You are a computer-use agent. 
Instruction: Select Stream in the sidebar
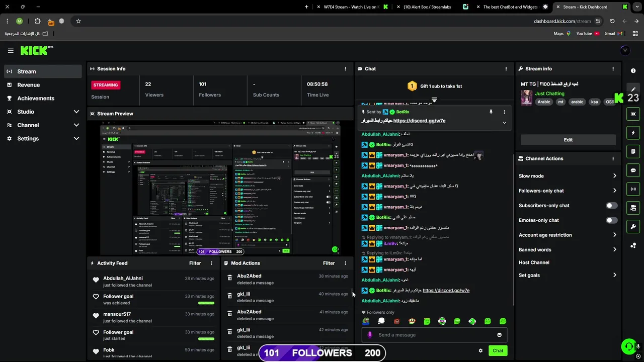point(43,71)
